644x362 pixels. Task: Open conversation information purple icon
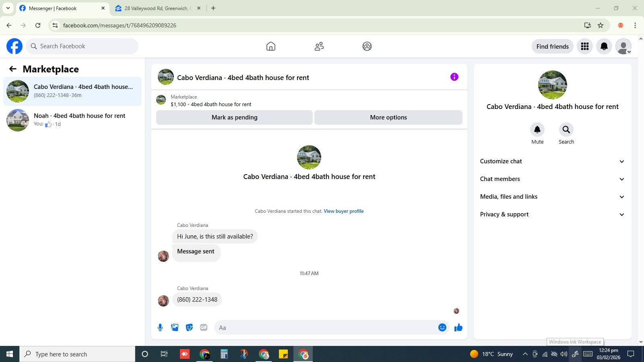point(454,77)
